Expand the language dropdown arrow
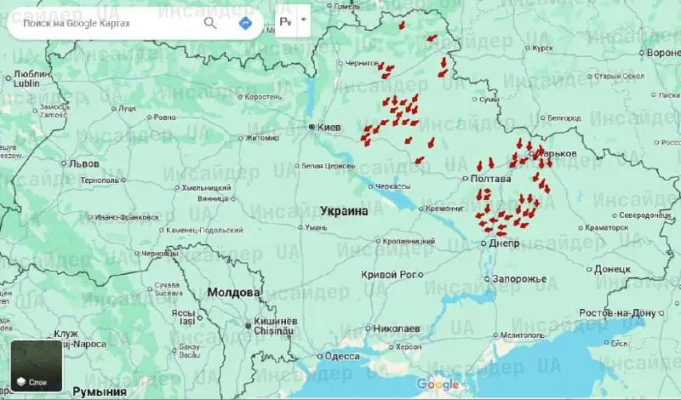 tap(303, 19)
